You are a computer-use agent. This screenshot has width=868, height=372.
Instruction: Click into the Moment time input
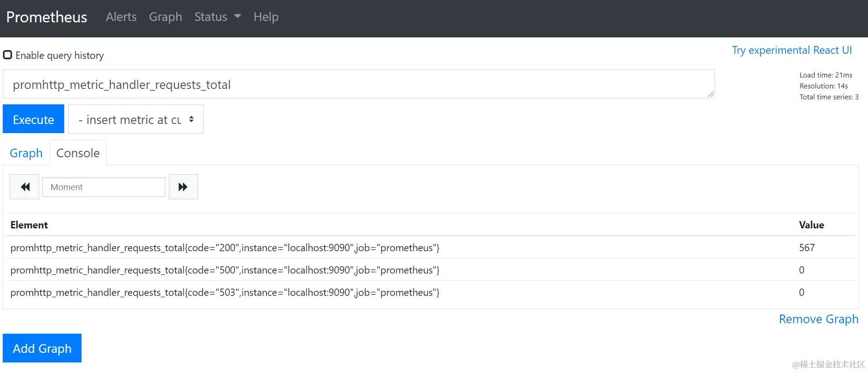click(x=104, y=187)
